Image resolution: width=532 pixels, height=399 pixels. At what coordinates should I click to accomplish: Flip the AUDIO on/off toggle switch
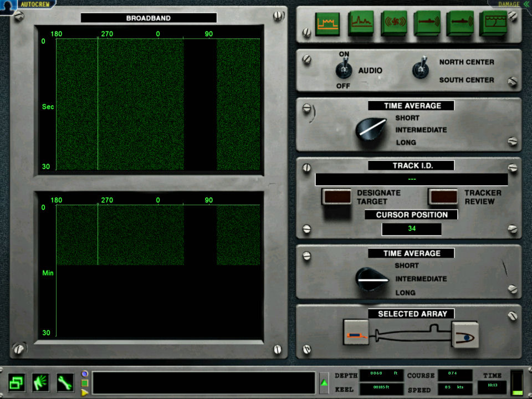pos(343,70)
